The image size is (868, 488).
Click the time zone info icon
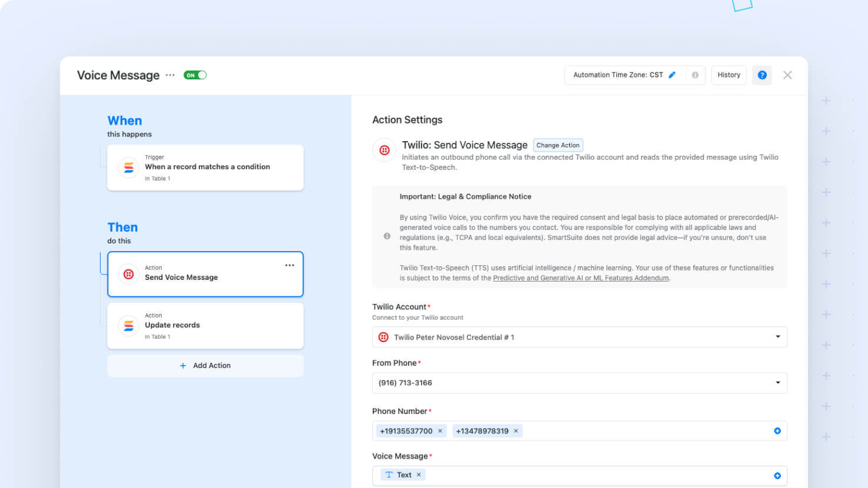pos(695,75)
